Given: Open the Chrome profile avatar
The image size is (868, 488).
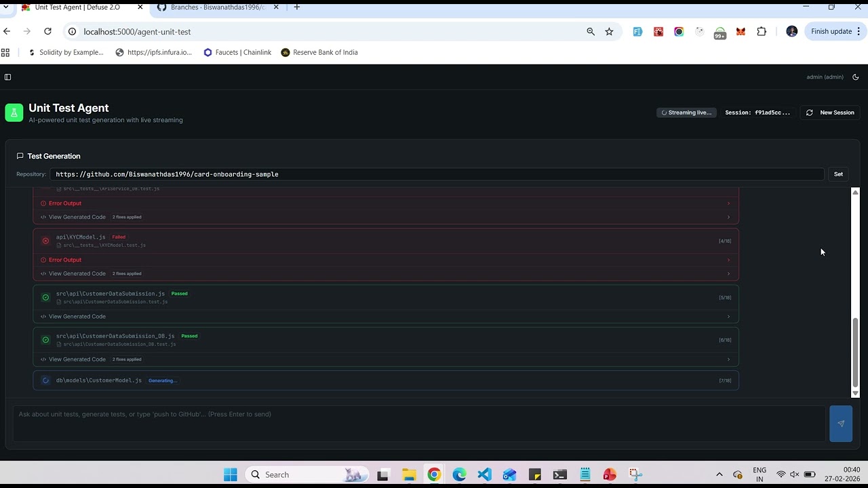Looking at the screenshot, I should point(791,31).
